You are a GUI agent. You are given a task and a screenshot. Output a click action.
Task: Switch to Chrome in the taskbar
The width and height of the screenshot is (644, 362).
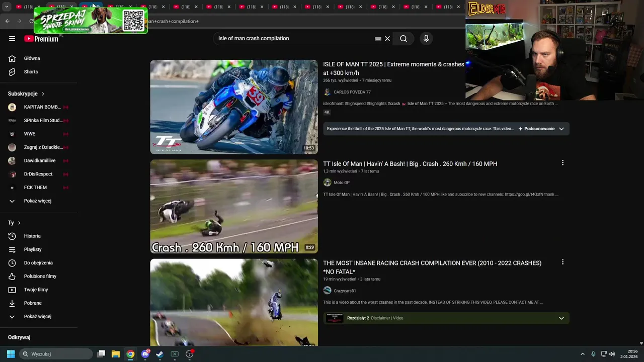[x=130, y=354]
